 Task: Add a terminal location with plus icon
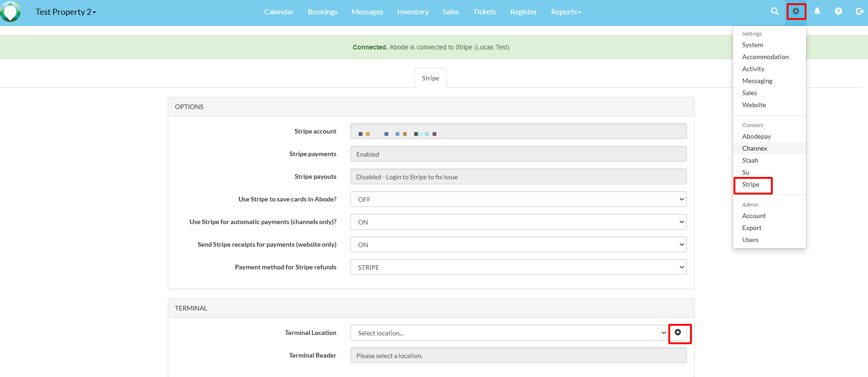coord(678,333)
